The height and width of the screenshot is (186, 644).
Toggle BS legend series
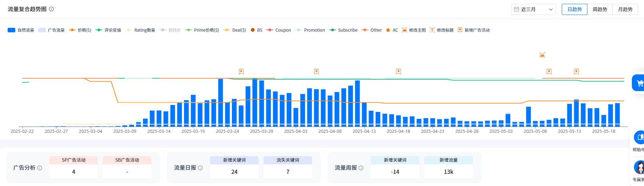tap(257, 30)
